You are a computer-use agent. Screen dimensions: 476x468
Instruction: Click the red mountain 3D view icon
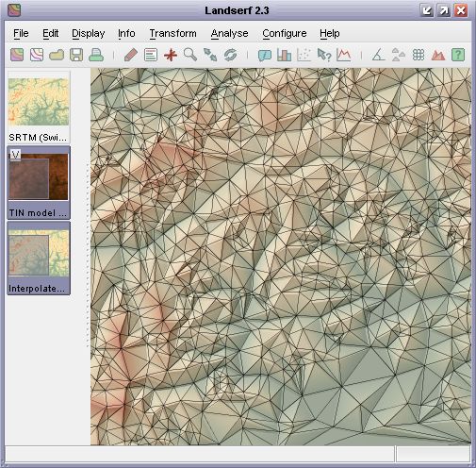[x=438, y=55]
